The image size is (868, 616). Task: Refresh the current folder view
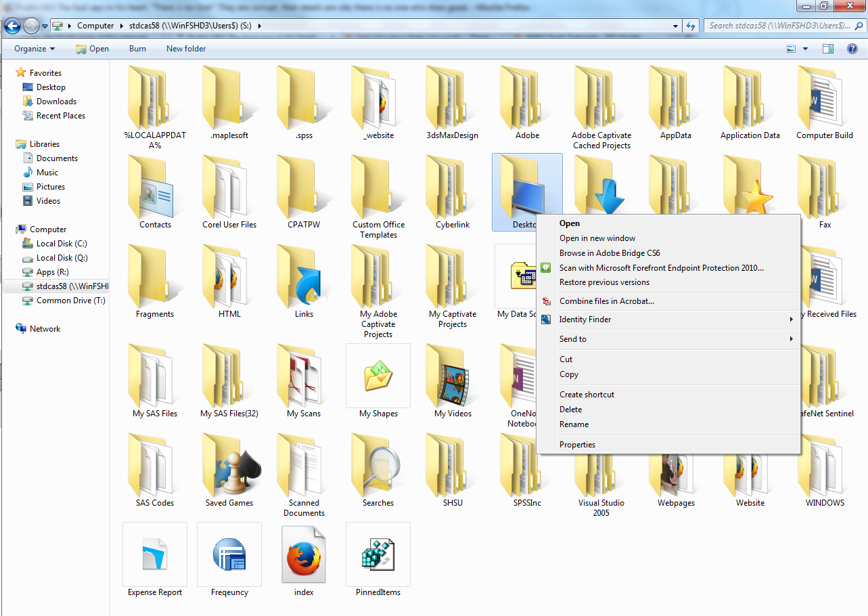coord(689,26)
